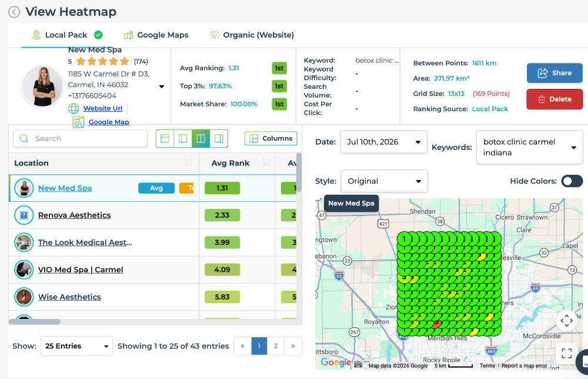
Task: Open the Style dropdown
Action: pos(384,181)
